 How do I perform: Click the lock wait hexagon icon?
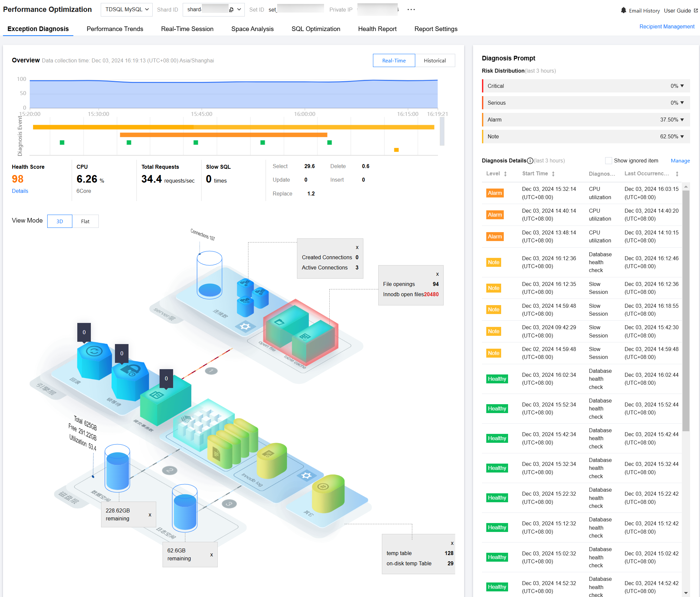click(x=130, y=370)
